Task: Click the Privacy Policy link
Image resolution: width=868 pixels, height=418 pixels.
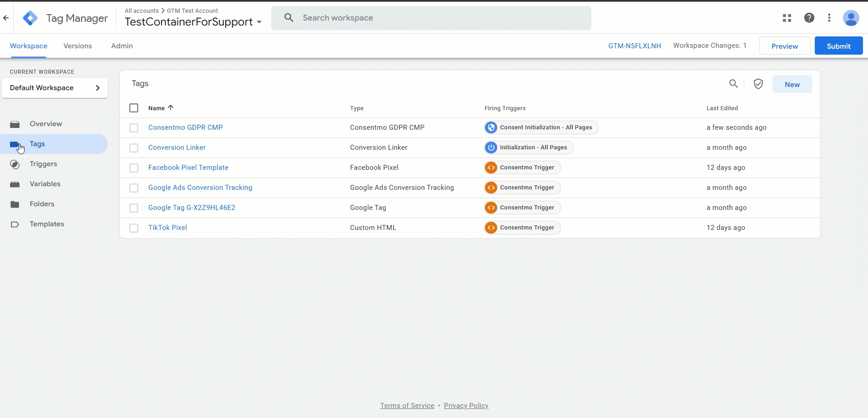Action: coord(466,406)
